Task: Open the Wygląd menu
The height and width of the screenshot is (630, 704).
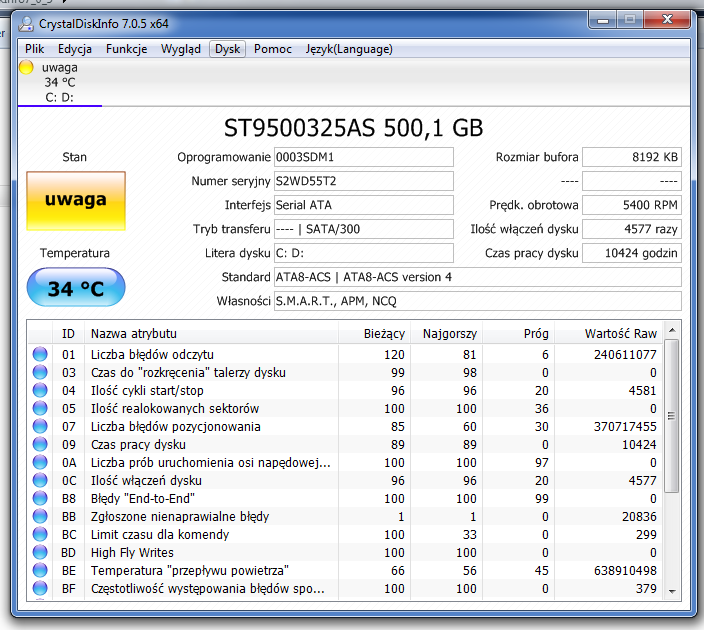Action: pos(180,49)
